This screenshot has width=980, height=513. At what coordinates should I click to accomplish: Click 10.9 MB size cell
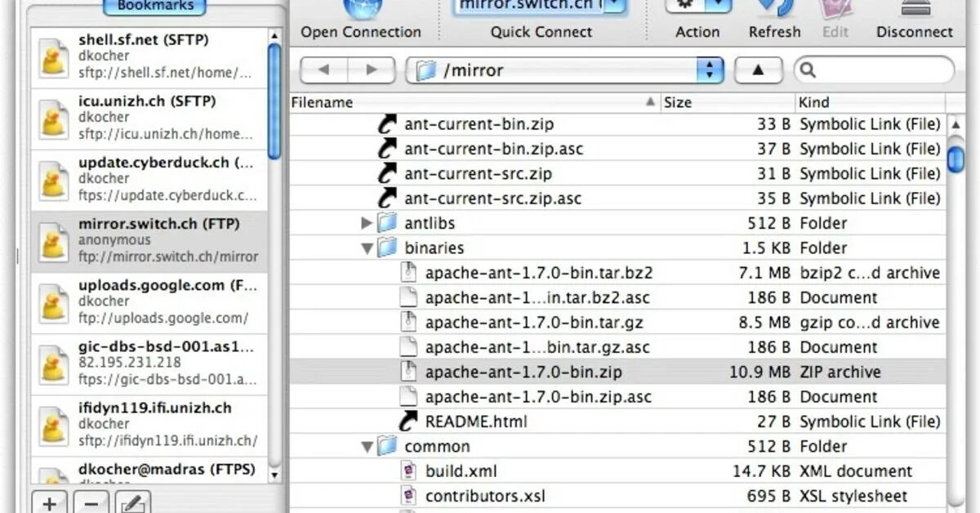point(759,372)
